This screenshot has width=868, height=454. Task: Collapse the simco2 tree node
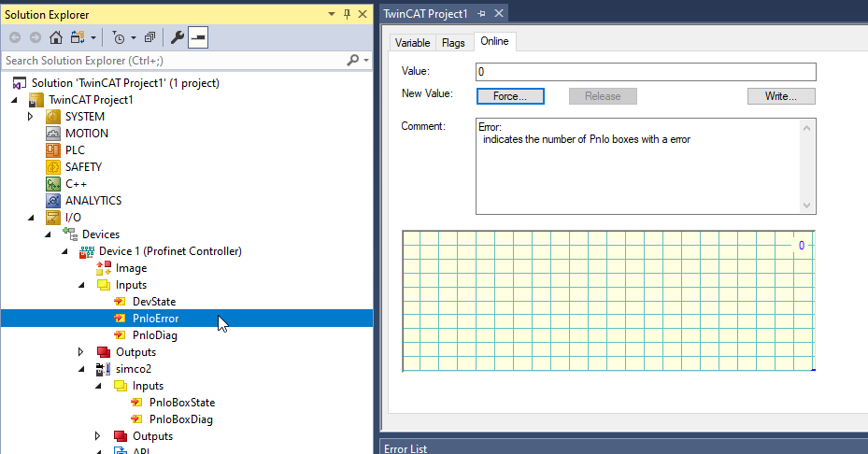pyautogui.click(x=82, y=369)
